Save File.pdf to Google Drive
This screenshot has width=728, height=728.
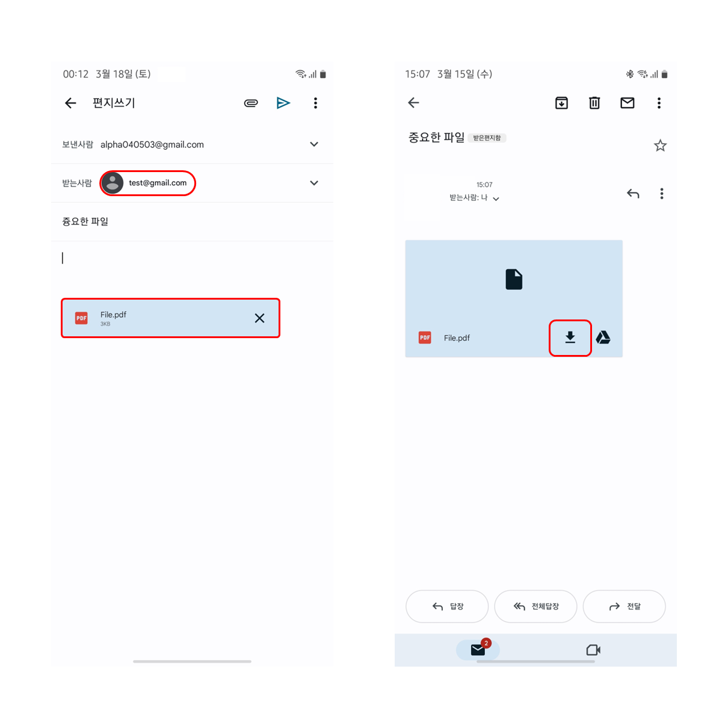[x=603, y=338]
